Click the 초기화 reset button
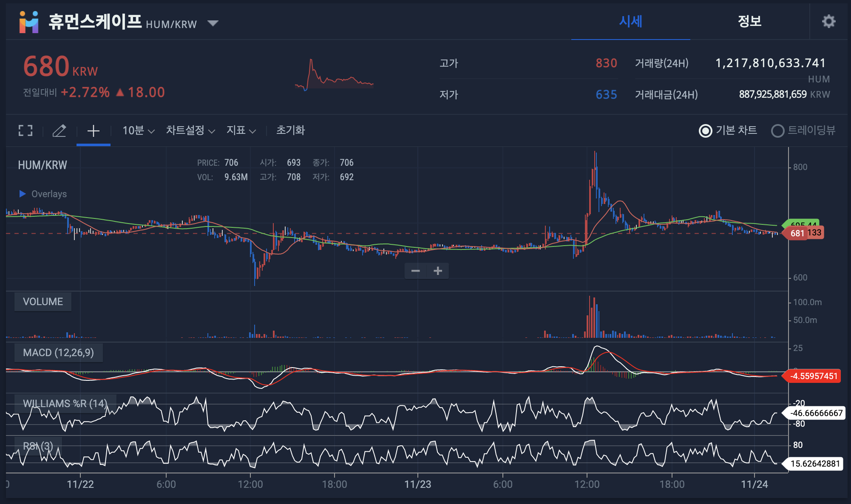The height and width of the screenshot is (504, 851). coord(290,130)
